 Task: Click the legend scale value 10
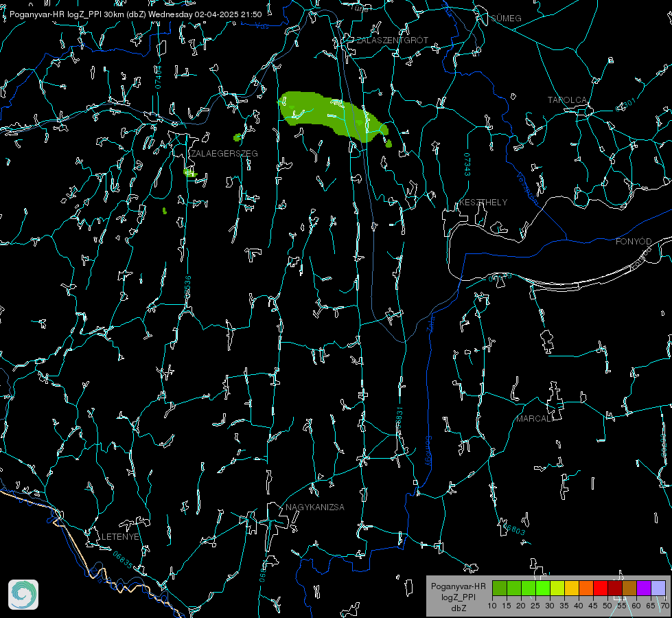click(x=492, y=606)
